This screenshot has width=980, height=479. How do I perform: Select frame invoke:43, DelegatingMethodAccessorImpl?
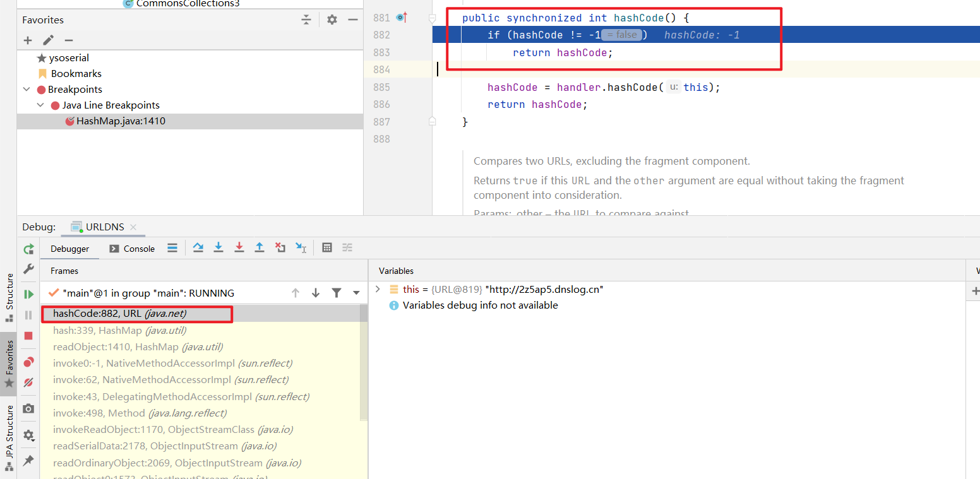(x=200, y=396)
